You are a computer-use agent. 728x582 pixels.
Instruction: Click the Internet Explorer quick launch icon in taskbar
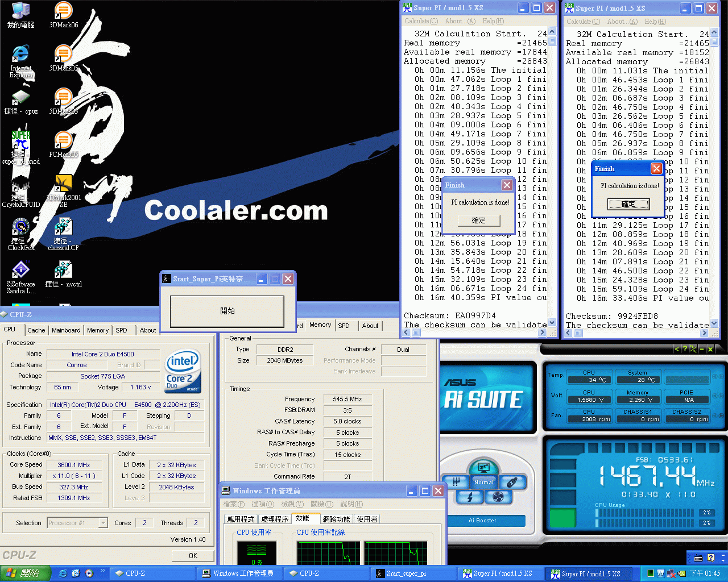(63, 573)
